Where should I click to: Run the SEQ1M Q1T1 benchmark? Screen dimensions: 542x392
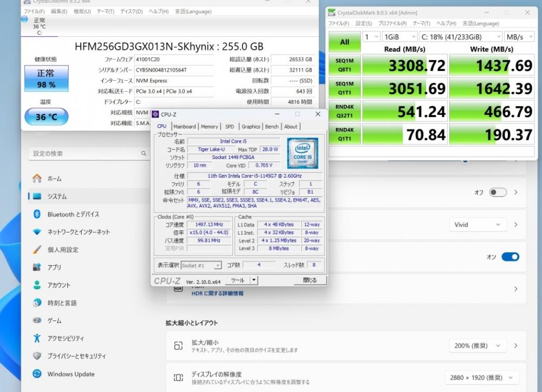tap(345, 88)
